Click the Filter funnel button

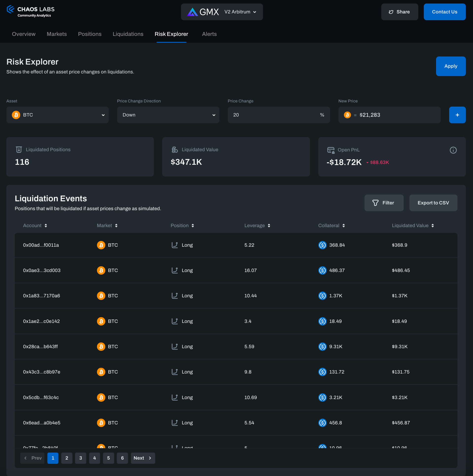[x=384, y=203]
